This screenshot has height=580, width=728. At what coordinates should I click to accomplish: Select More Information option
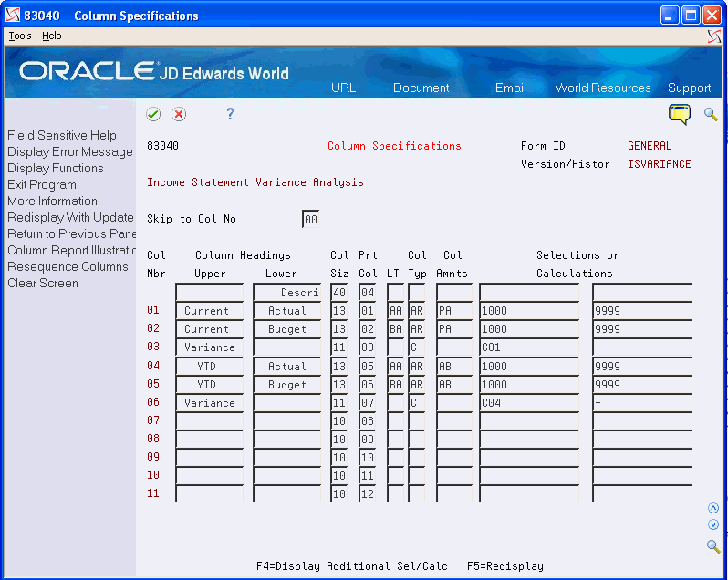pos(53,201)
